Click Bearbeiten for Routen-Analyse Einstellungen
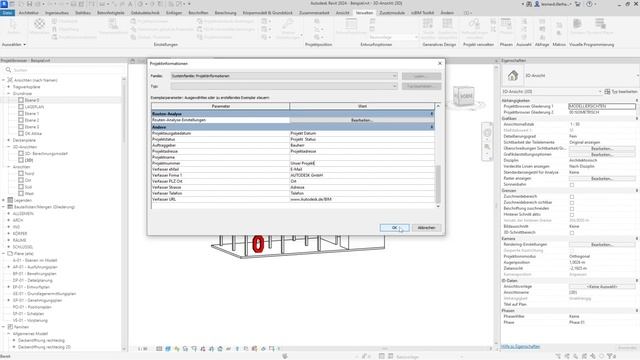 (362, 120)
